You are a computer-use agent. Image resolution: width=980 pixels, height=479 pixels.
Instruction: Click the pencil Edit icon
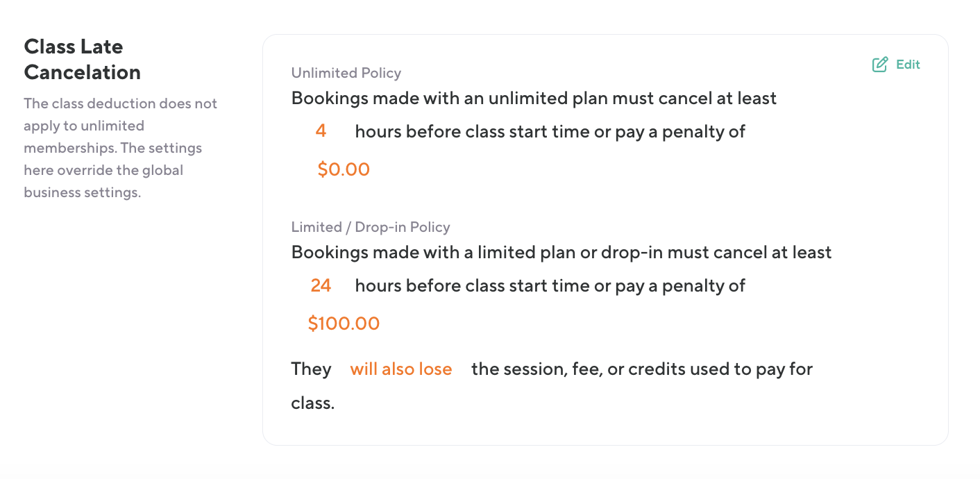[x=879, y=65]
